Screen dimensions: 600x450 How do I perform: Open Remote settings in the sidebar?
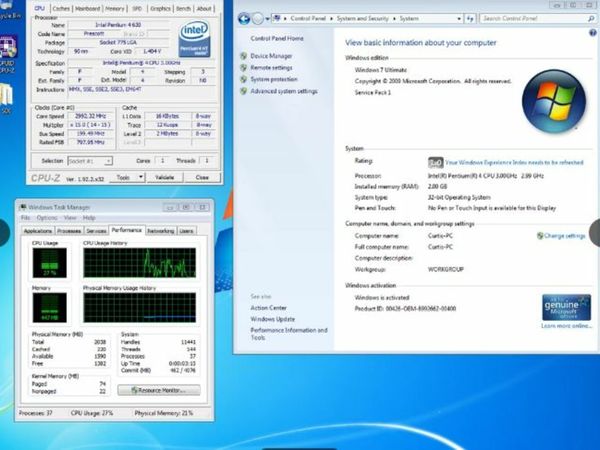(x=271, y=68)
